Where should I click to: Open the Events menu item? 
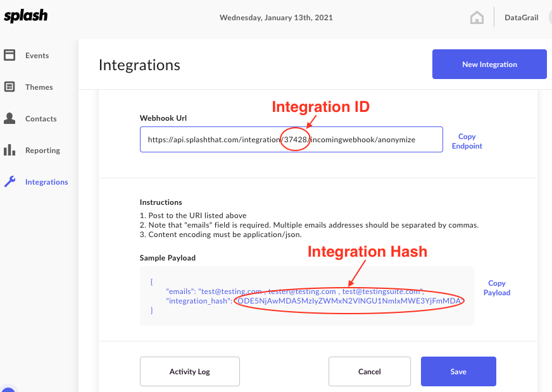click(x=37, y=56)
